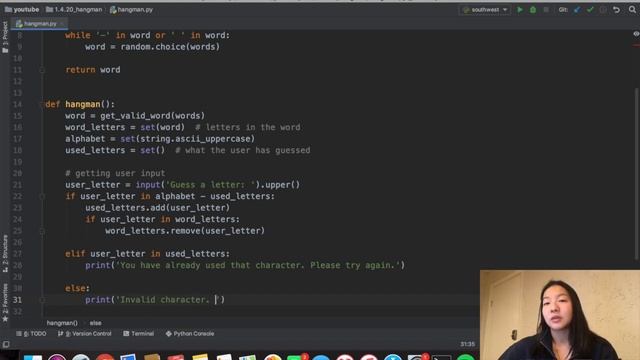Screen dimensions: 640x360
Task: Click hangman() in the bottom code breadcrumb
Action: pyautogui.click(x=62, y=323)
